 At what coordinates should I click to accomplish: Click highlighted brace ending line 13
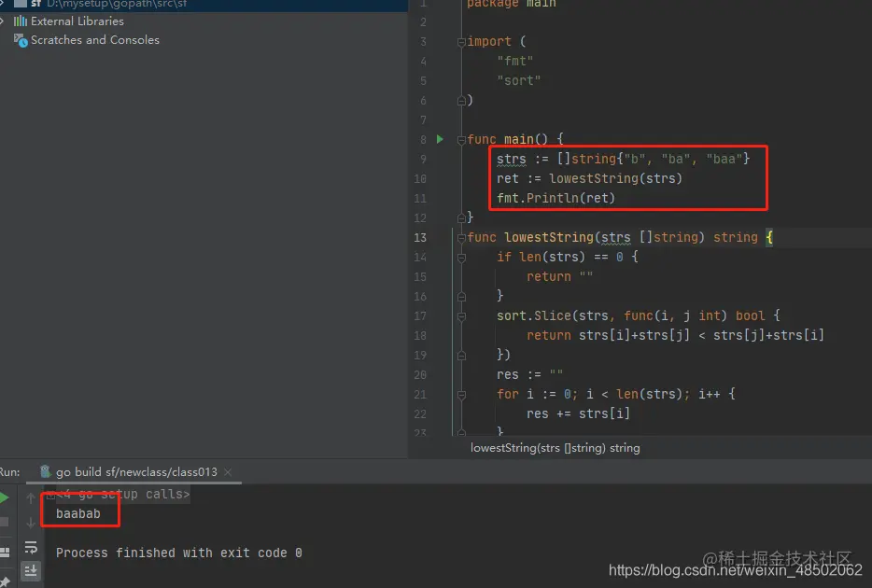click(x=769, y=237)
